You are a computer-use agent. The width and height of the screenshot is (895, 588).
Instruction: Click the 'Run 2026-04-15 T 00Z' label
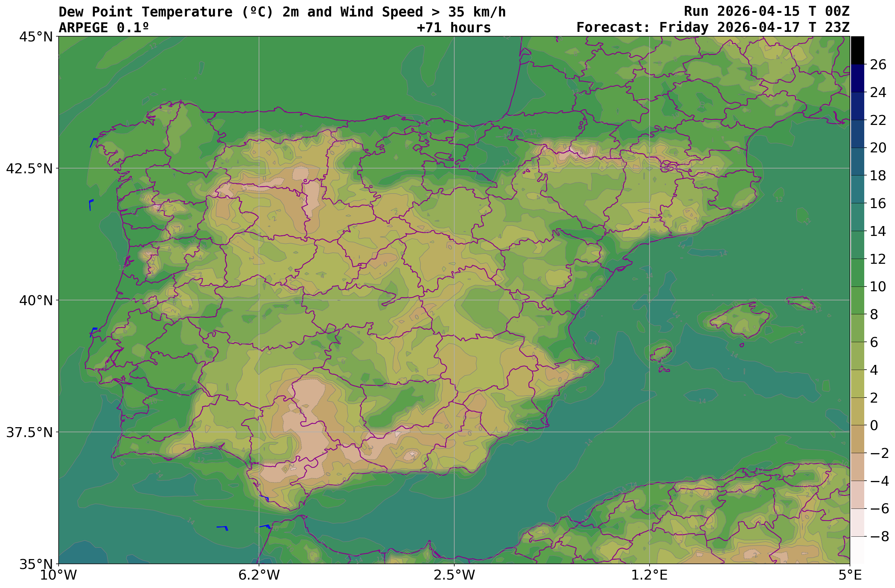(766, 11)
